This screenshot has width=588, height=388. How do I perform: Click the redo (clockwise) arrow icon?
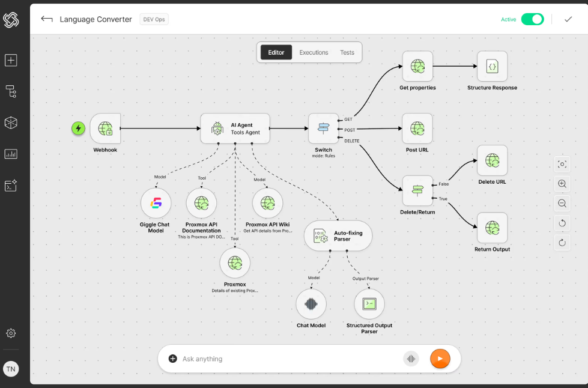coord(562,243)
